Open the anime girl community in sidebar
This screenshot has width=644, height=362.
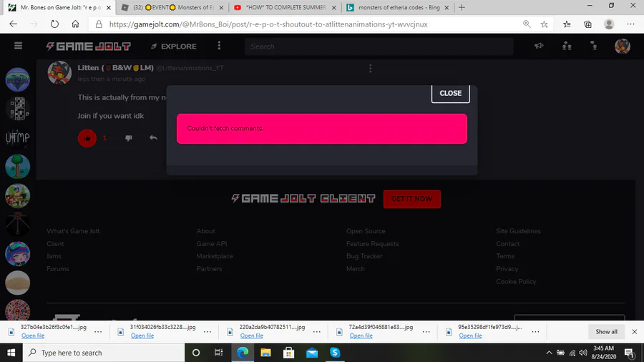(18, 254)
